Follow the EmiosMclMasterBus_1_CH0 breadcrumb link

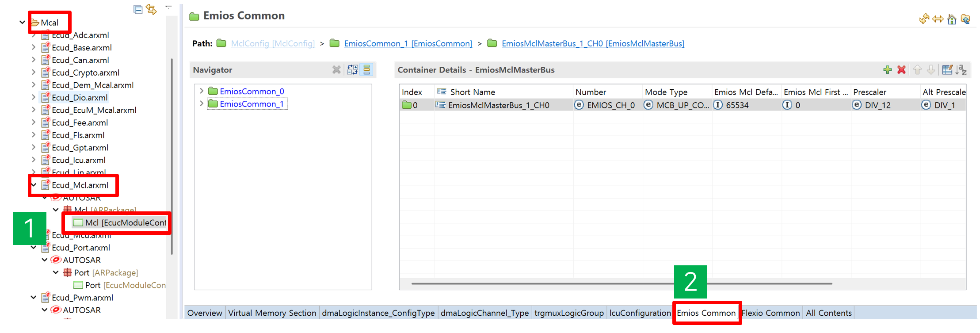(592, 43)
